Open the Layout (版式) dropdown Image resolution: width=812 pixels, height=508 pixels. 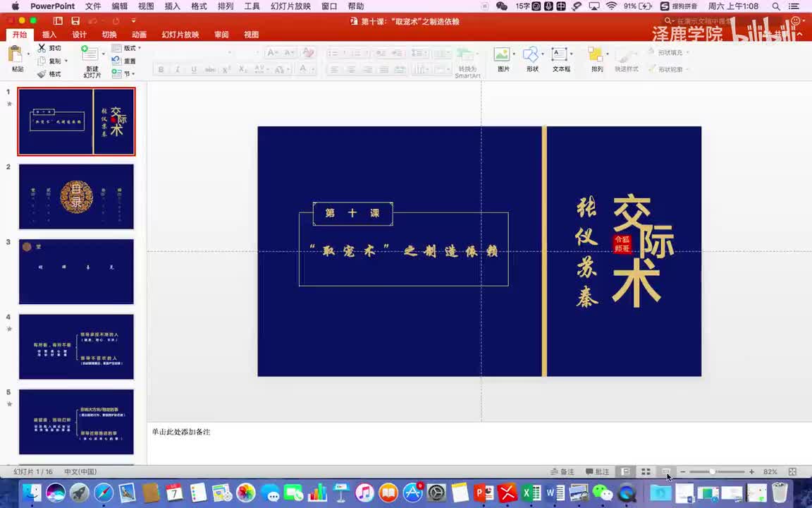click(126, 48)
